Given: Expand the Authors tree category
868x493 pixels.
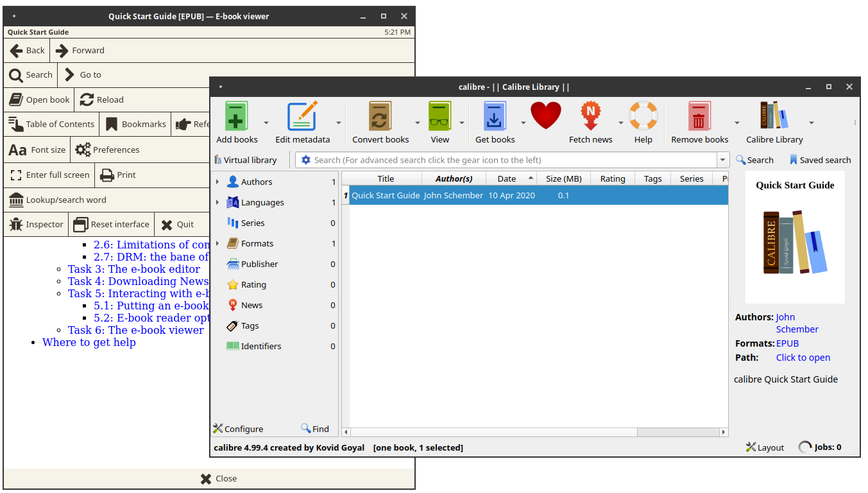Looking at the screenshot, I should pos(217,182).
